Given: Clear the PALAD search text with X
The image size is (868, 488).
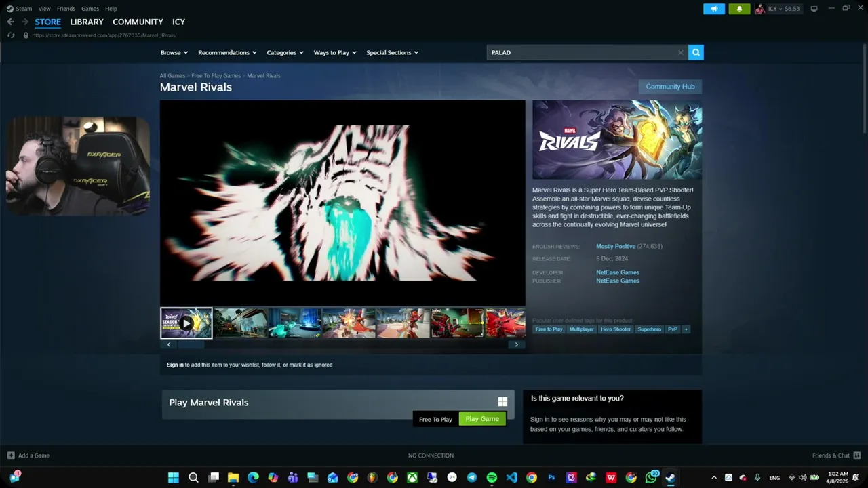Looking at the screenshot, I should tap(681, 52).
